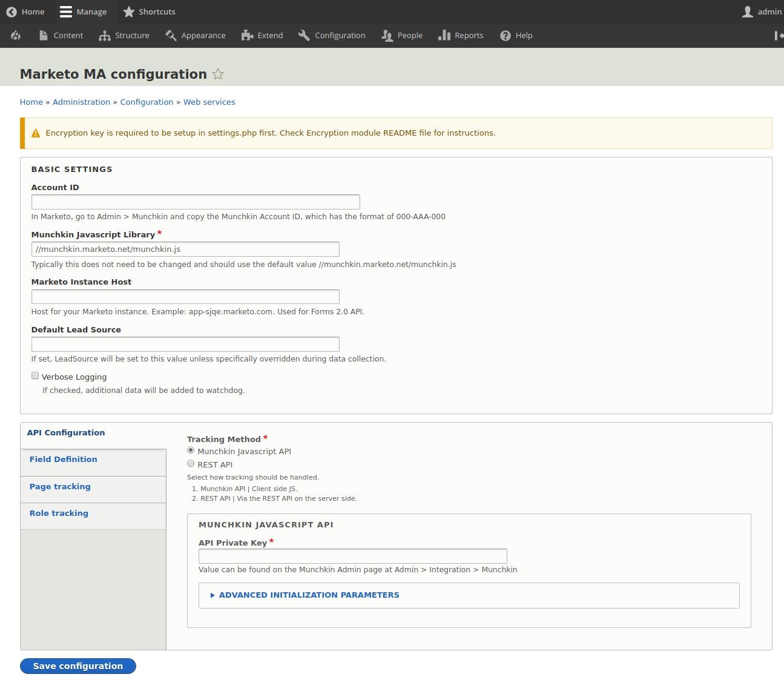The image size is (784, 677).
Task: Bookmark page with the star beside the title
Action: click(x=217, y=74)
